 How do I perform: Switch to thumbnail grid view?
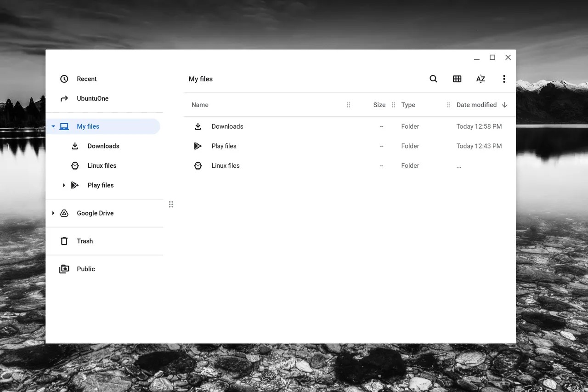(457, 79)
